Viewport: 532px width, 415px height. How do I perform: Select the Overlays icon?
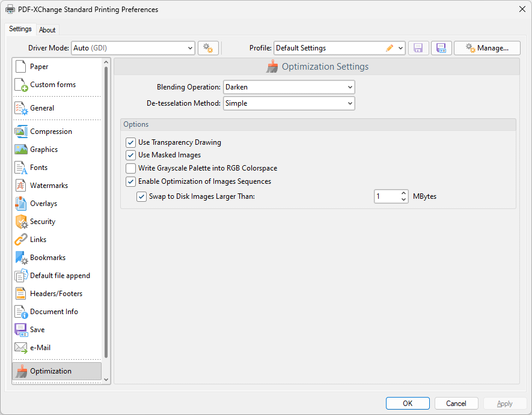click(20, 204)
